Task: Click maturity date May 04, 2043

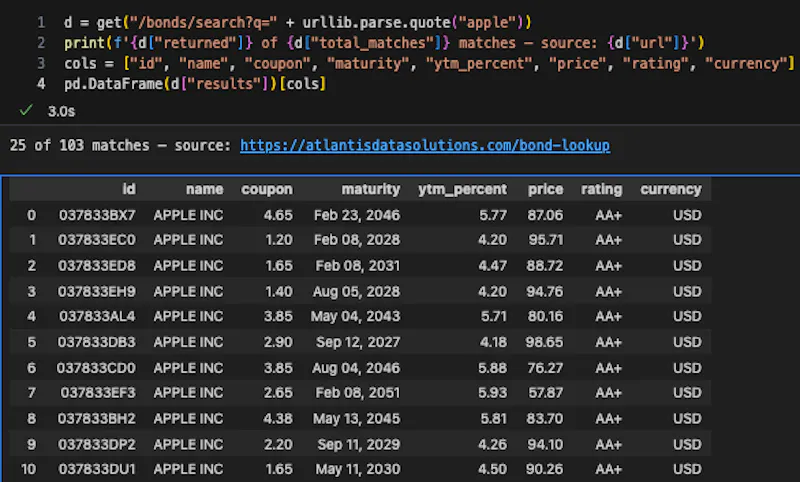Action: [356, 316]
